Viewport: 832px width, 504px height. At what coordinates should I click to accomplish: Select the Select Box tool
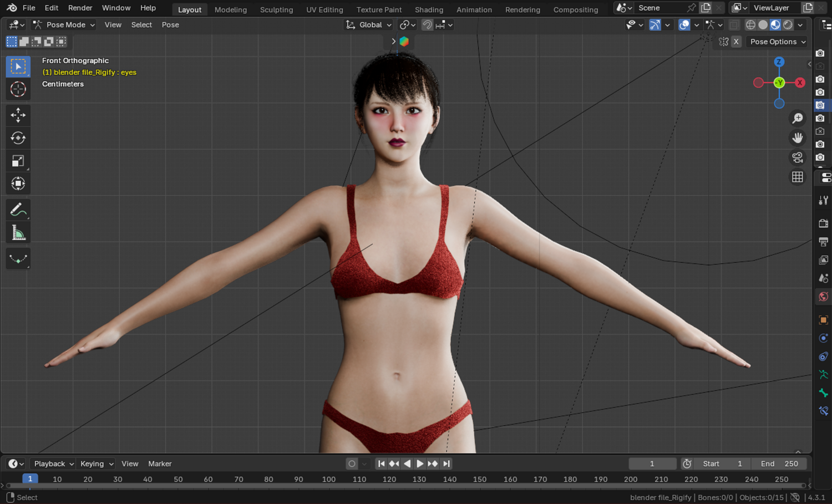pyautogui.click(x=18, y=67)
